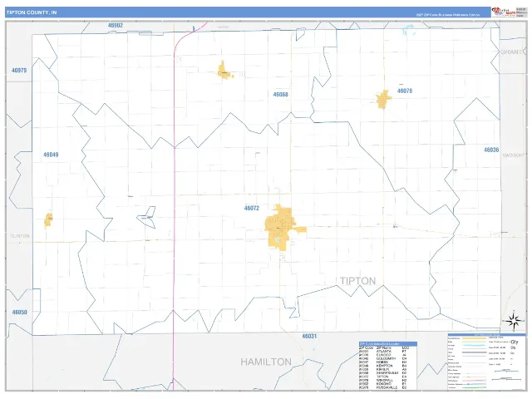Click the ZIP code label 46902
The height and width of the screenshot is (399, 532).
[x=116, y=26]
